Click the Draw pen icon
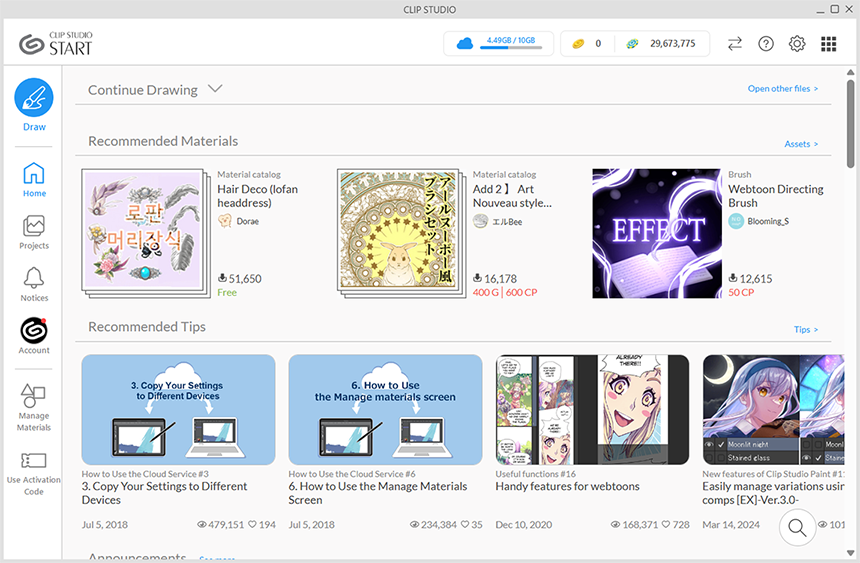The height and width of the screenshot is (563, 860). click(x=34, y=98)
